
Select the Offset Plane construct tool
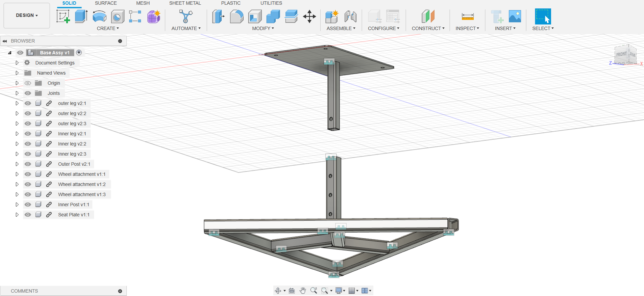click(428, 16)
